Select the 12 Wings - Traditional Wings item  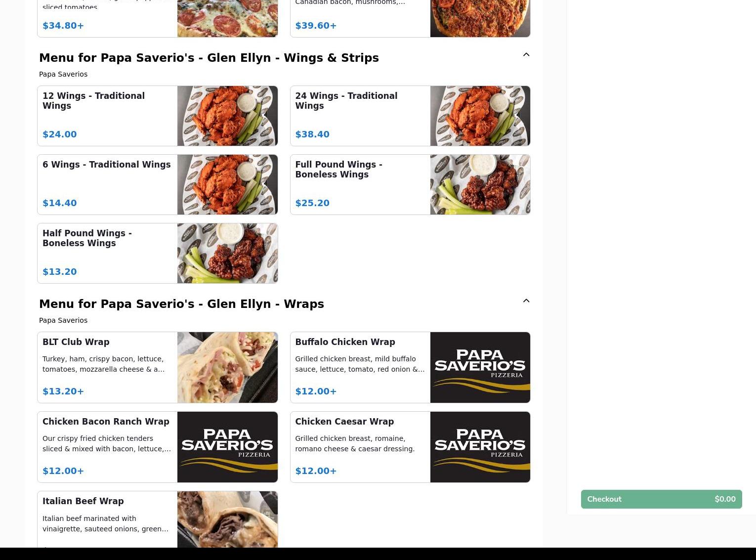(157, 116)
